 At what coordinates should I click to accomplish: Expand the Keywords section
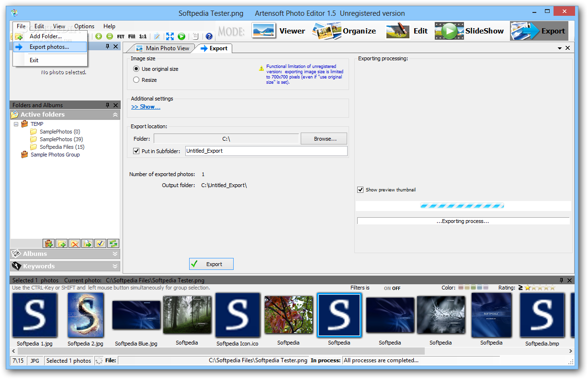115,267
